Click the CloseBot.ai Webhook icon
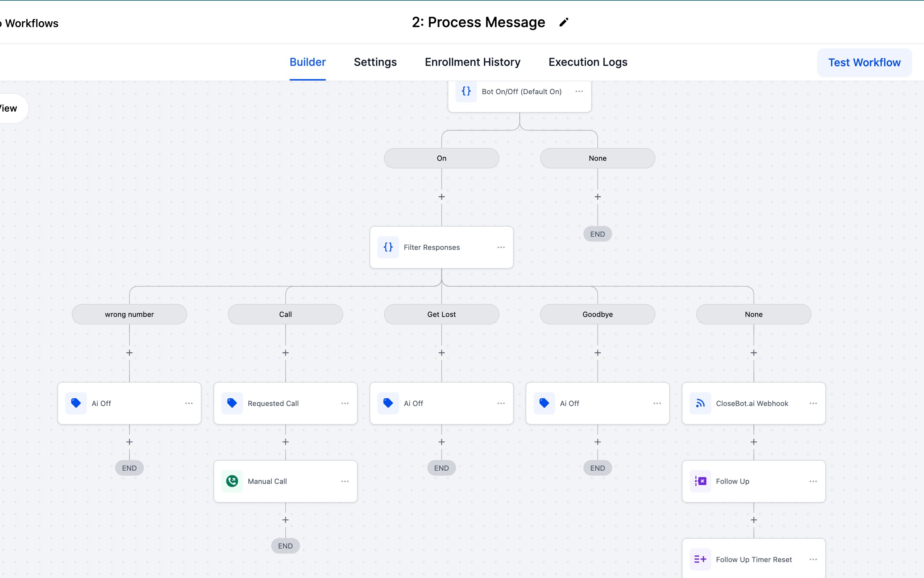 (700, 403)
